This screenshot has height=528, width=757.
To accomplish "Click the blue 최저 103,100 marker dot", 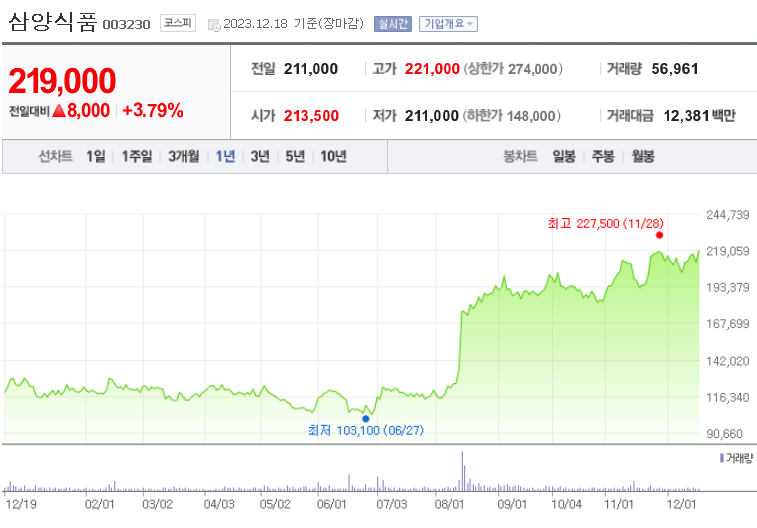I will pos(365,418).
